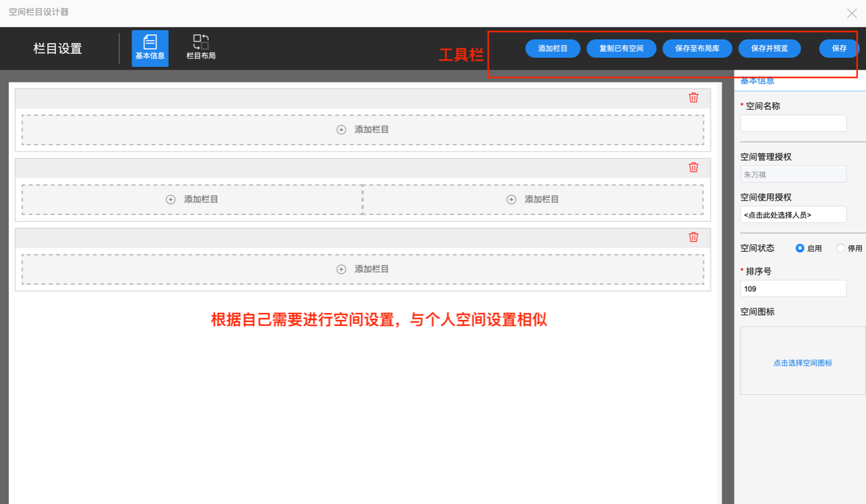The height and width of the screenshot is (504, 866).
Task: Focus the 空间名称 input field
Action: 793,123
